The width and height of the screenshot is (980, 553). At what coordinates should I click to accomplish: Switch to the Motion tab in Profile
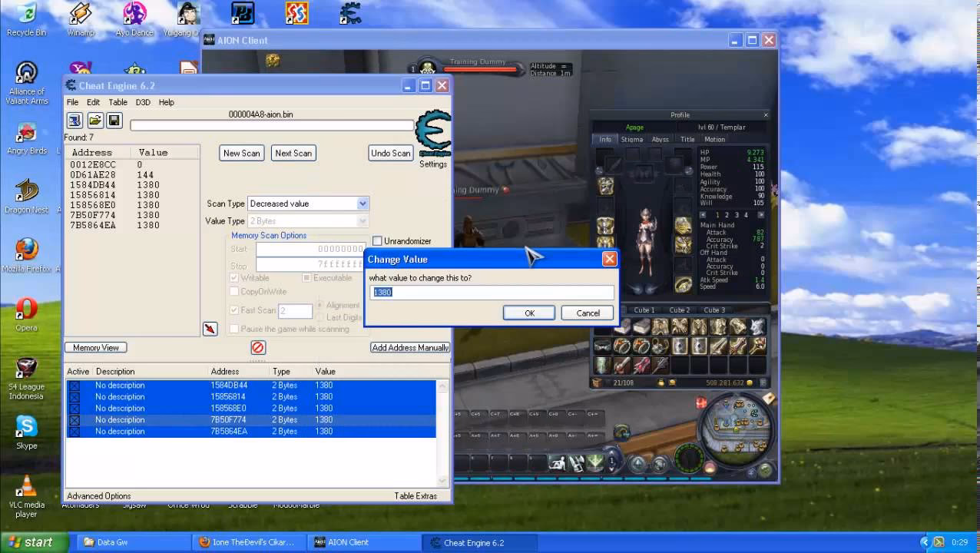714,140
